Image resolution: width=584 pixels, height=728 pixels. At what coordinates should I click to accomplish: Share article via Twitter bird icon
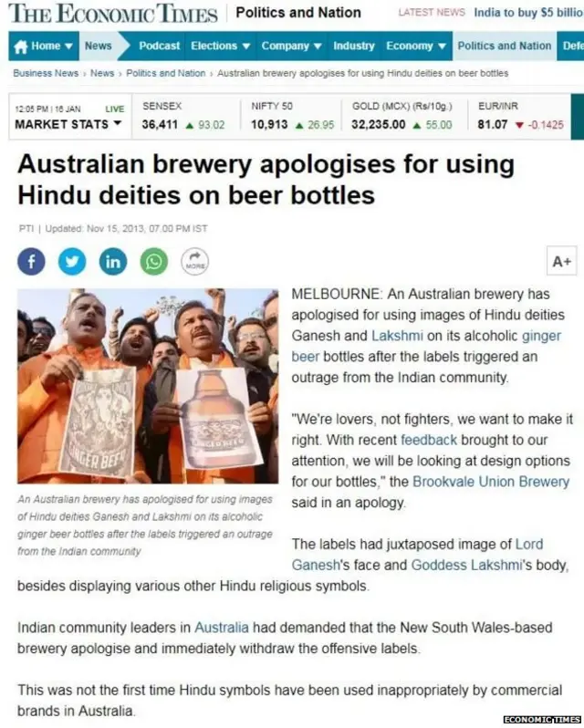click(72, 262)
